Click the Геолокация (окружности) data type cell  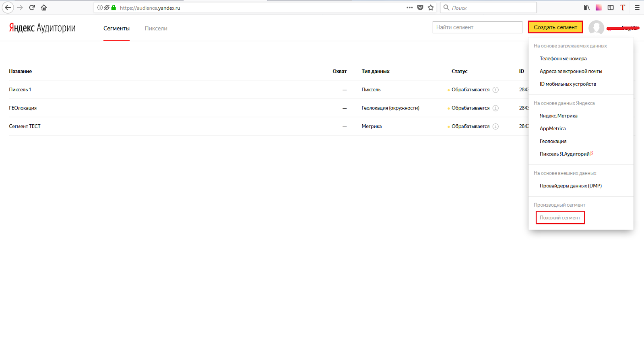[x=390, y=108]
